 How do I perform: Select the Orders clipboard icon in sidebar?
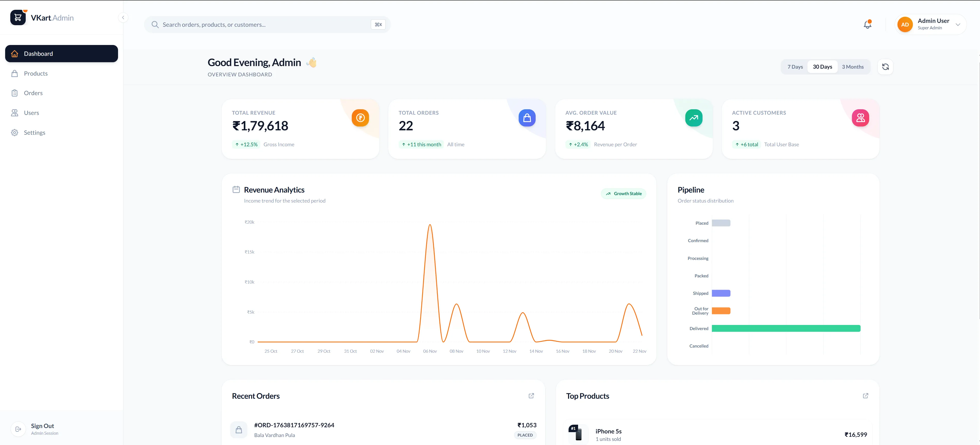(14, 93)
